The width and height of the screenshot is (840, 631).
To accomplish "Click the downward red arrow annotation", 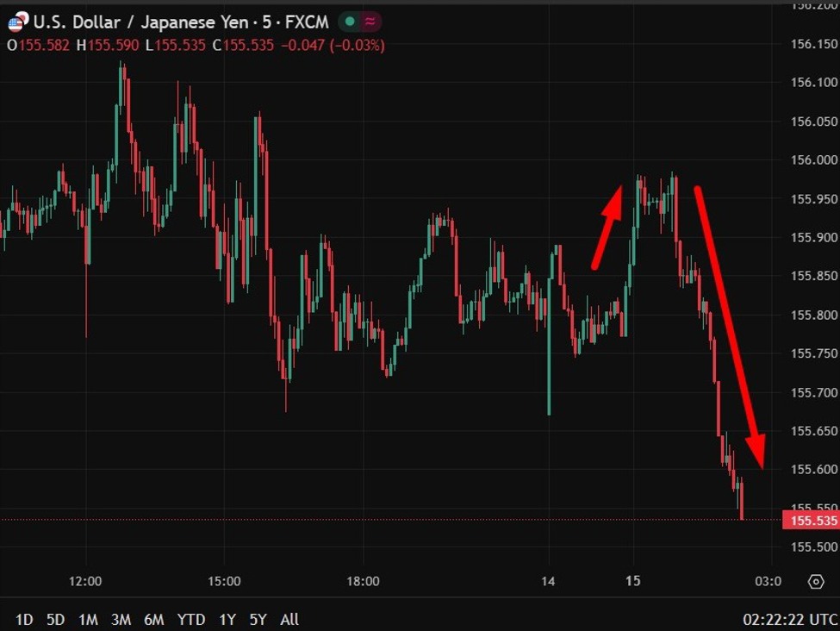I will pyautogui.click(x=729, y=328).
